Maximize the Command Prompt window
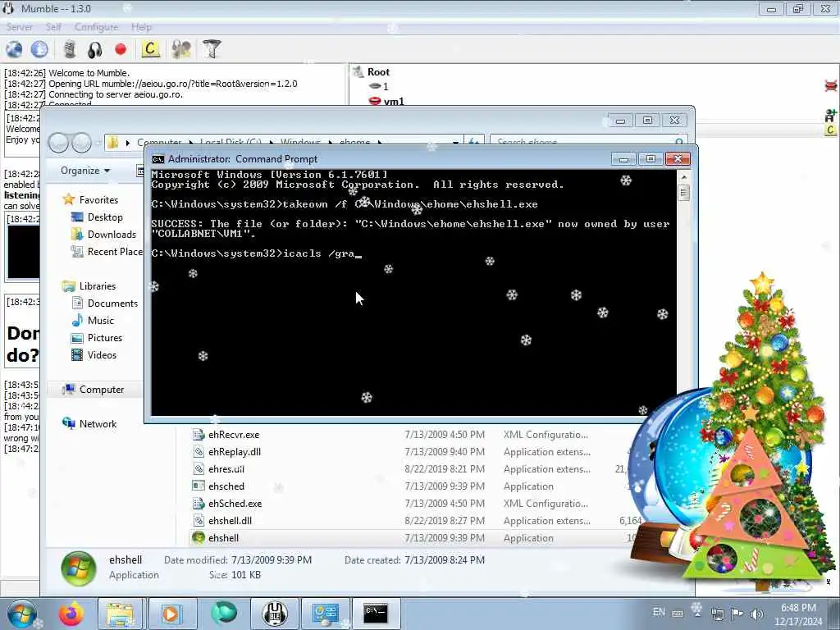Viewport: 840px width, 630px height. click(x=651, y=158)
